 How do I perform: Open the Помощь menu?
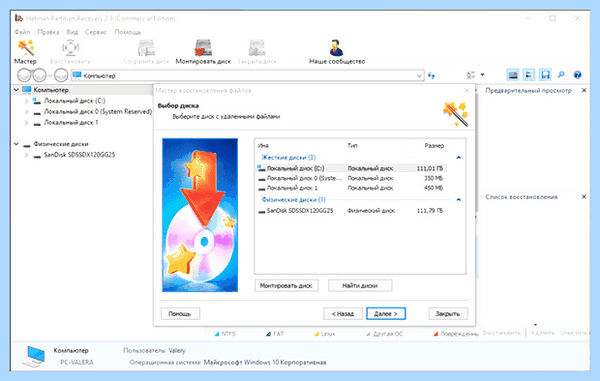127,32
